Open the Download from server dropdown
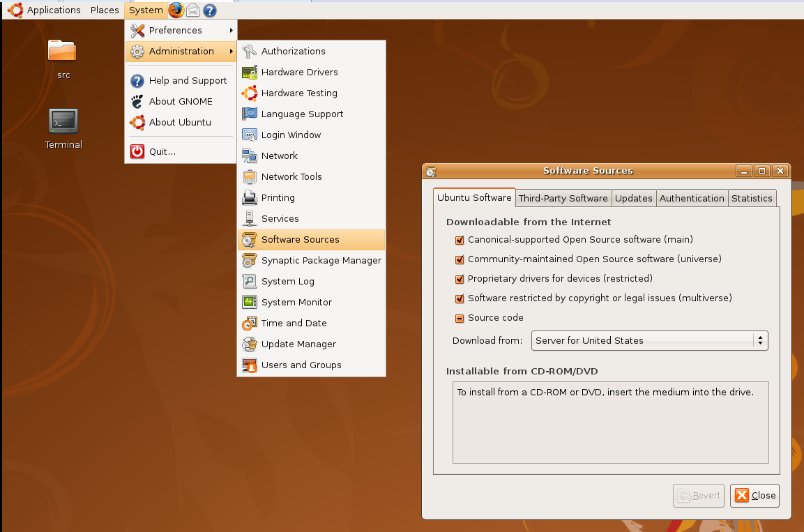Image resolution: width=804 pixels, height=532 pixels. pyautogui.click(x=649, y=341)
